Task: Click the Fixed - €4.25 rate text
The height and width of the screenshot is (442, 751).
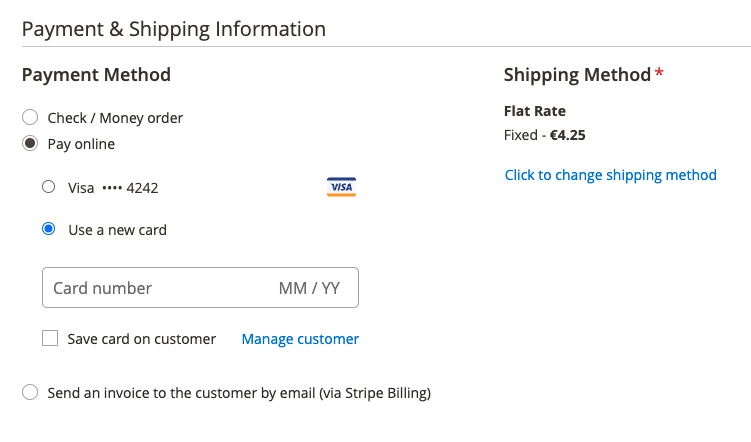Action: pos(545,135)
